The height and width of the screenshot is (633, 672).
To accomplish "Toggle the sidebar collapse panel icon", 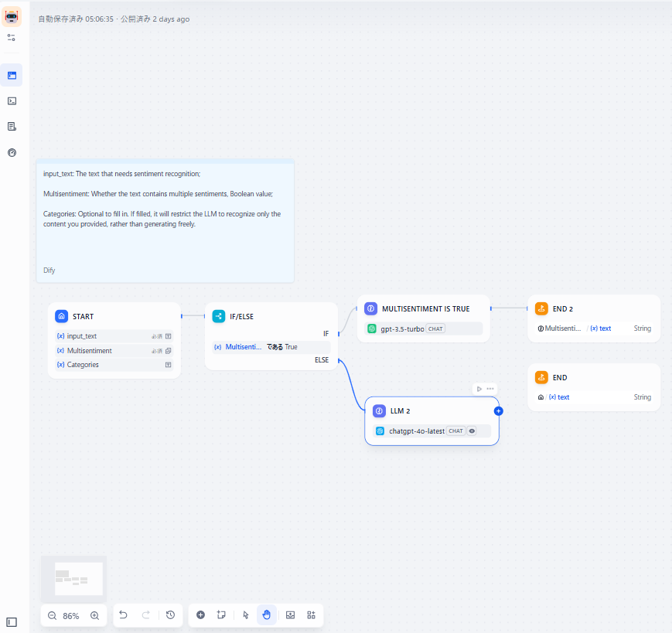I will pyautogui.click(x=12, y=621).
